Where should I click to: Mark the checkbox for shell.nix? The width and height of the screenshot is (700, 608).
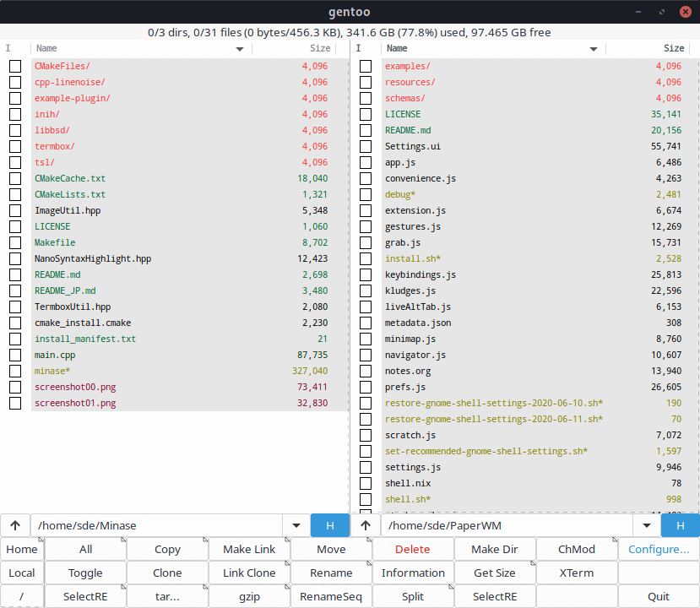[x=366, y=483]
